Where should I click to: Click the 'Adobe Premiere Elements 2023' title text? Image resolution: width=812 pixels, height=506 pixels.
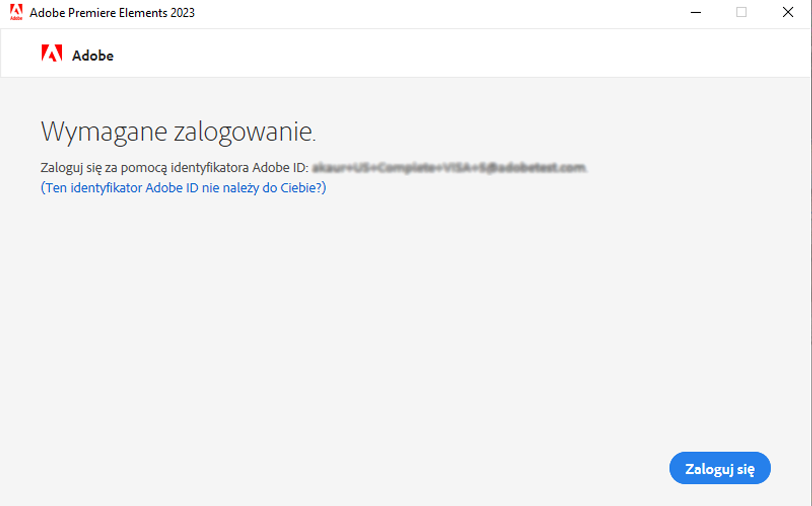coord(112,13)
